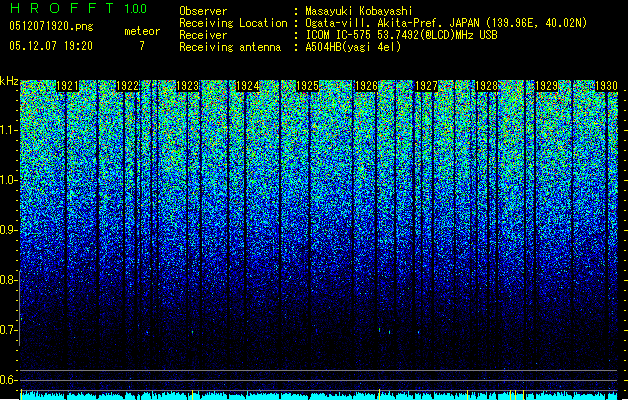Click the HROFFT 1.0.0 title text

click(78, 8)
